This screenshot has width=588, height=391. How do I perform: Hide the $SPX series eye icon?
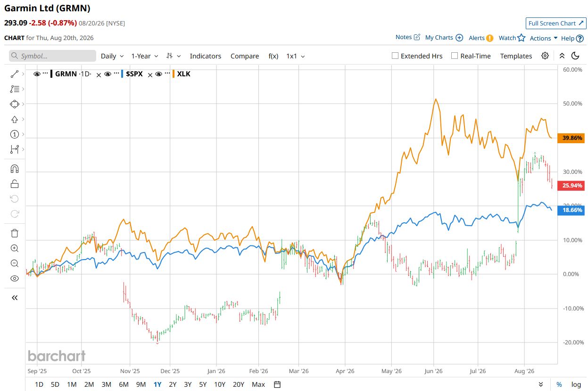(x=108, y=74)
